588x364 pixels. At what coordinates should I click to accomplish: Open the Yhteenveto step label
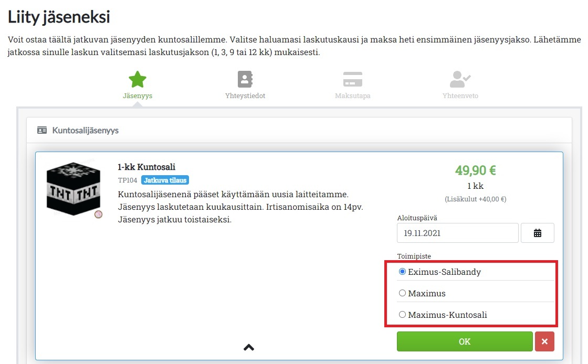(x=460, y=96)
